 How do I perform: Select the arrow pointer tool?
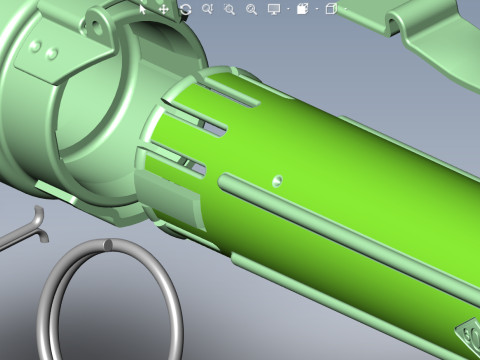pos(143,9)
